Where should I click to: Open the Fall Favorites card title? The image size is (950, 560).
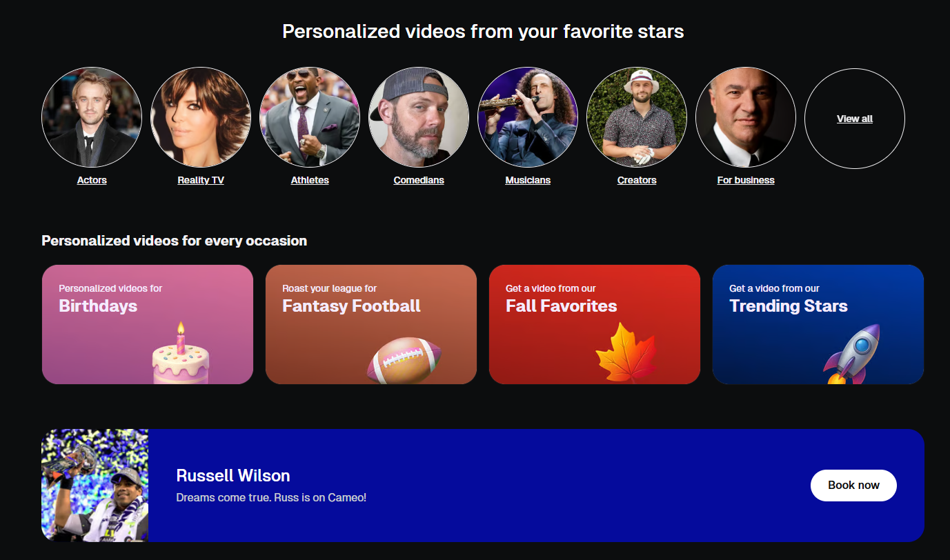(x=561, y=306)
